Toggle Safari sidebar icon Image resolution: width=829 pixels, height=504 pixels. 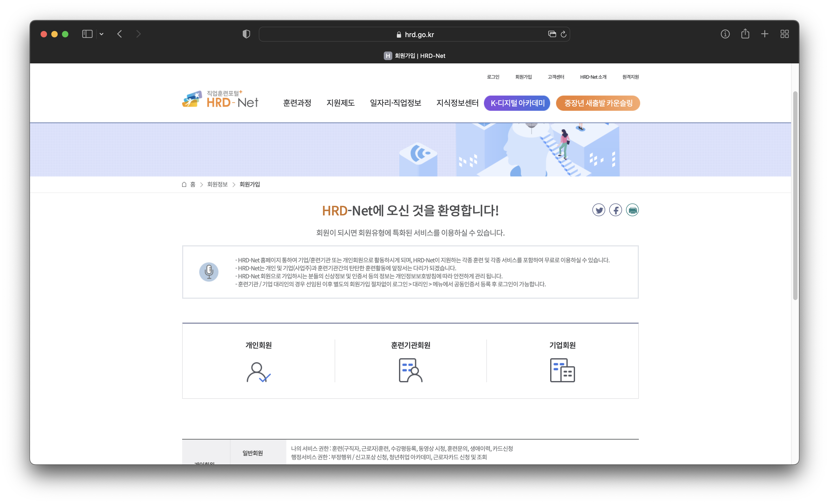pyautogui.click(x=87, y=34)
